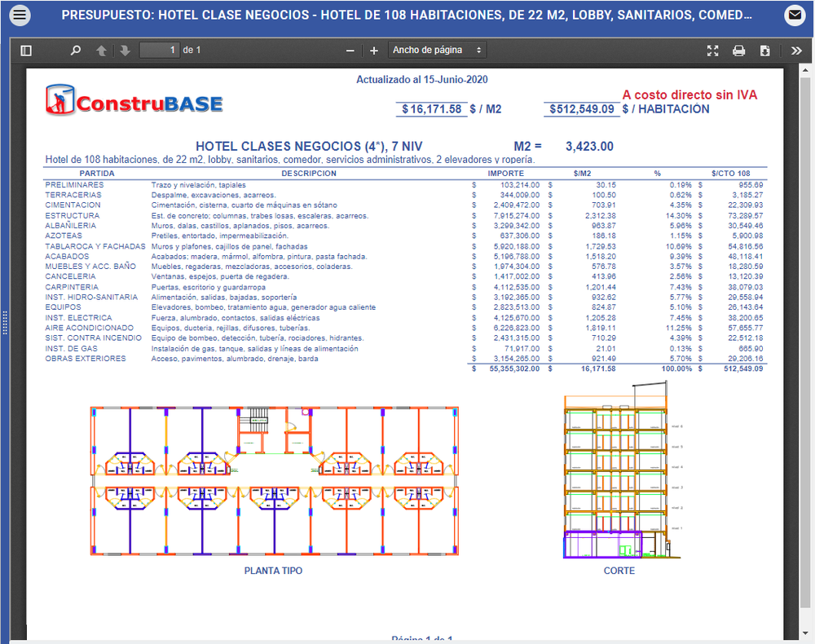The height and width of the screenshot is (644, 815).
Task: Click 'OBRAS EXTERIORES' row label
Action: (86, 359)
